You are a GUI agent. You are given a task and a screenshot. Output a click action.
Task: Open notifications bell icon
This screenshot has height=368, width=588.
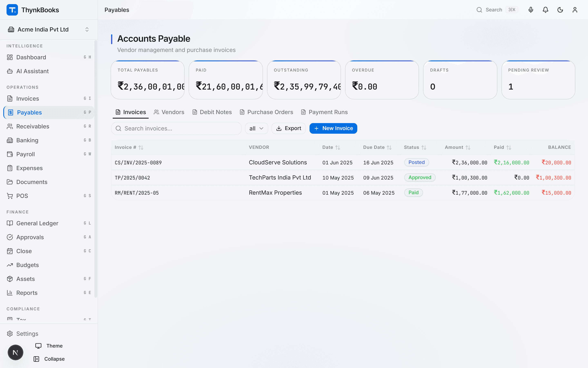546,10
